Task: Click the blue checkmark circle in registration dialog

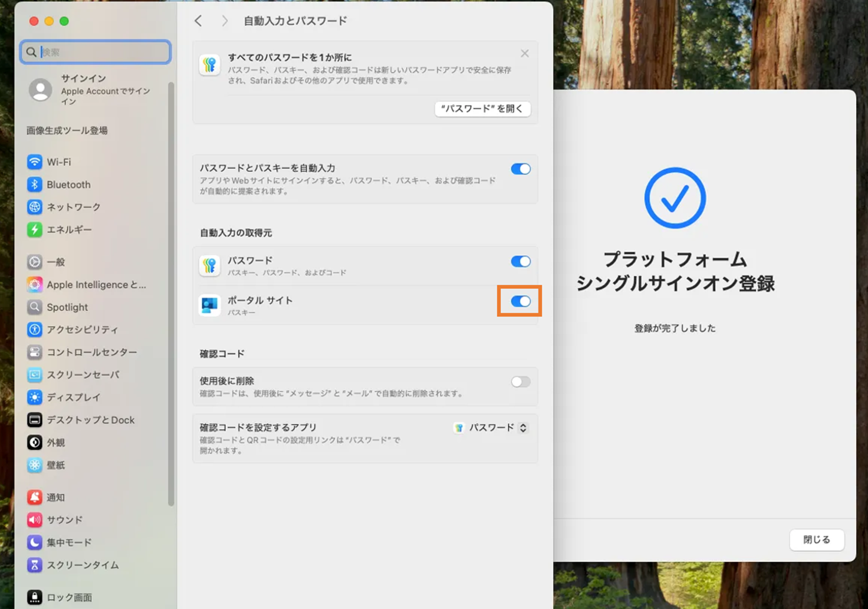Action: click(x=675, y=198)
